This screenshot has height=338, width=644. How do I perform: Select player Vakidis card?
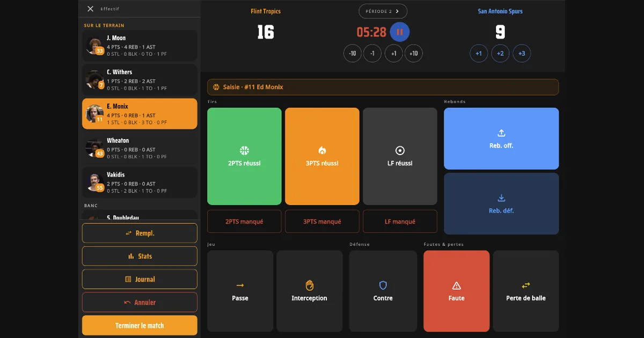coord(140,182)
